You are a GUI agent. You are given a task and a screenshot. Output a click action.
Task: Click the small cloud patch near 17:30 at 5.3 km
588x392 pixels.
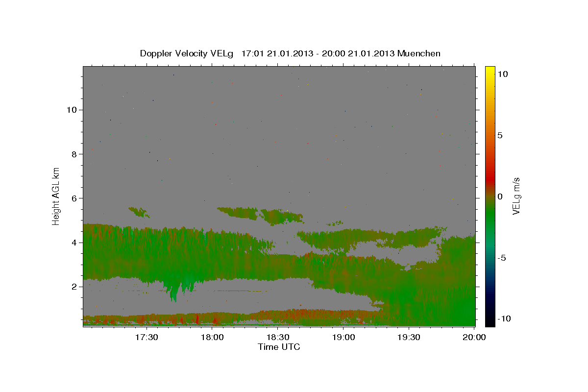click(139, 212)
